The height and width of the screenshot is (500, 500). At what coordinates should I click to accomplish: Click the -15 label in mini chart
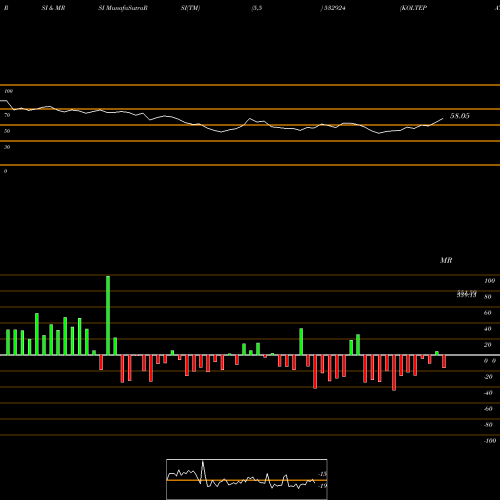(x=322, y=474)
